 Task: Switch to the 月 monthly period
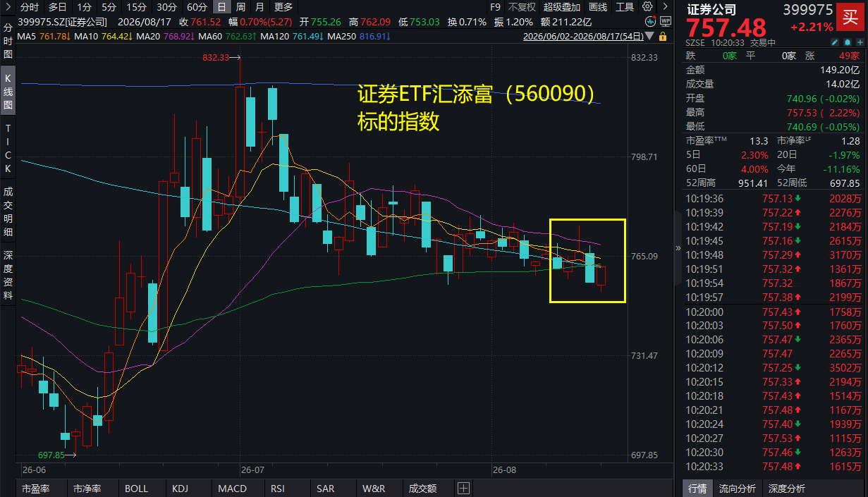[x=259, y=7]
